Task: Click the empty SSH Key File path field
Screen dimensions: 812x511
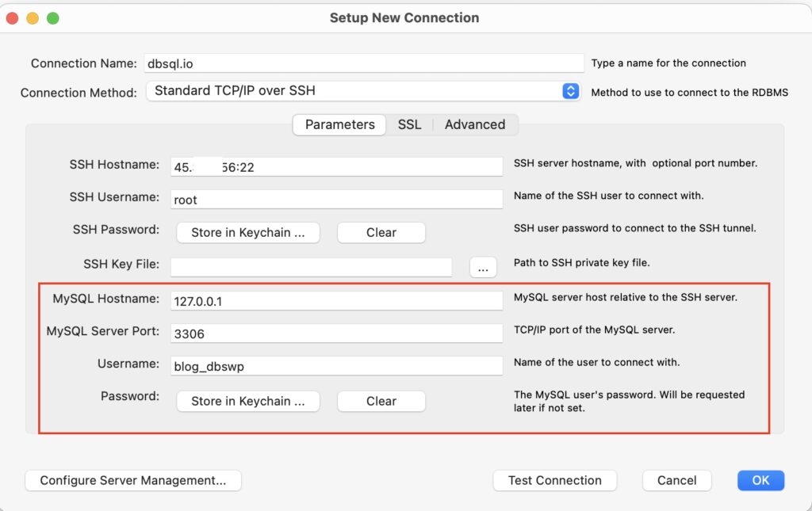Action: (311, 267)
